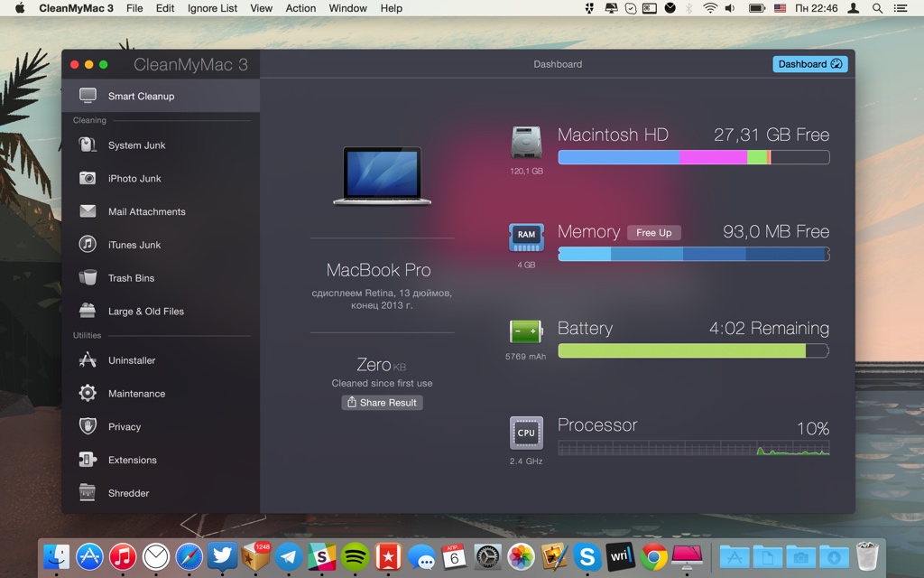
Task: Click the CPU processor icon
Action: click(x=526, y=433)
